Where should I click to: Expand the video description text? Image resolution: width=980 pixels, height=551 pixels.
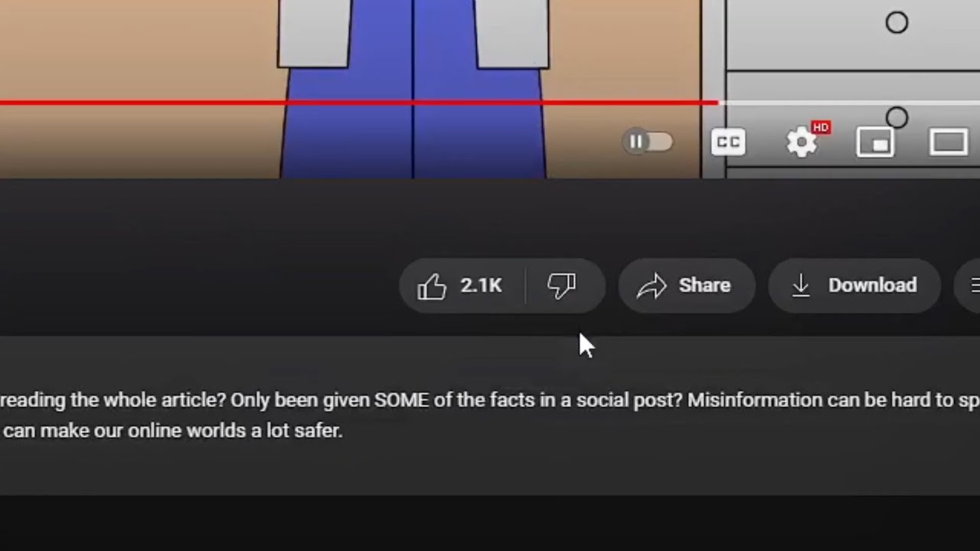tap(490, 416)
